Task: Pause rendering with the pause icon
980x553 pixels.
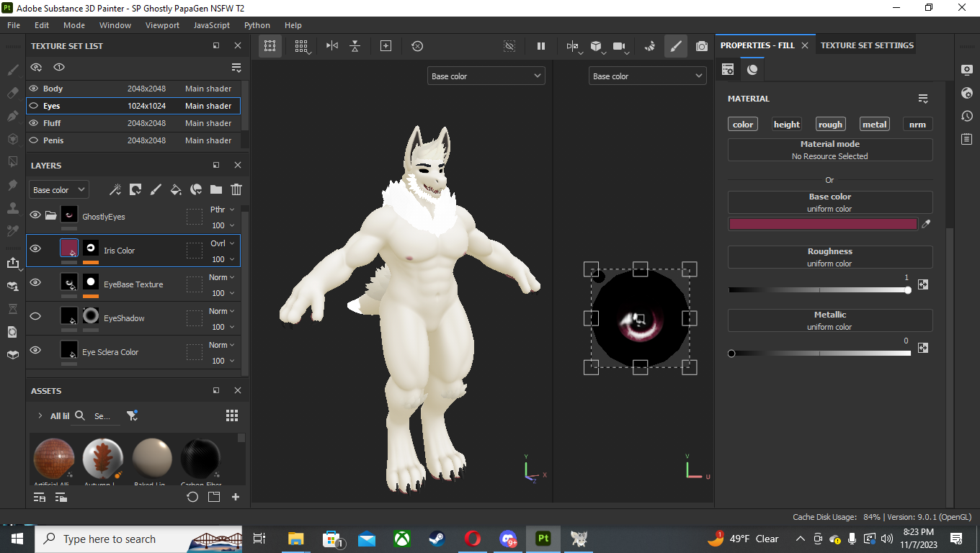Action: 541,46
